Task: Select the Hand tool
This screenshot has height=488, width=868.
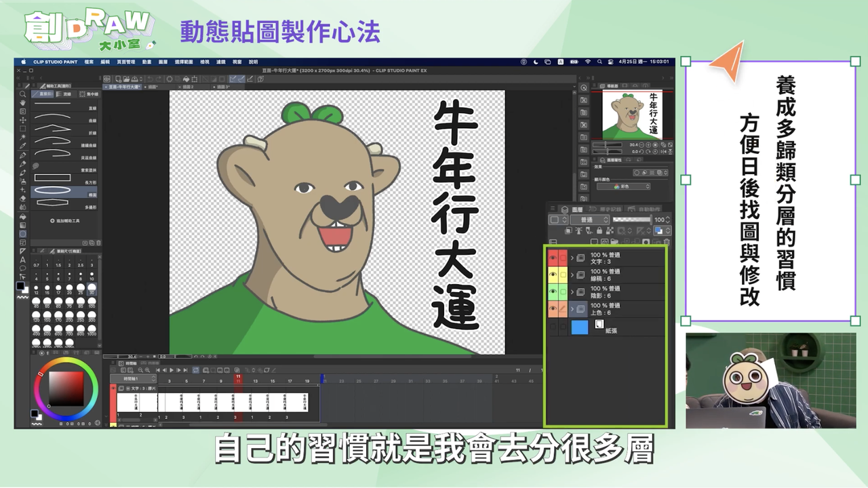Action: 22,103
